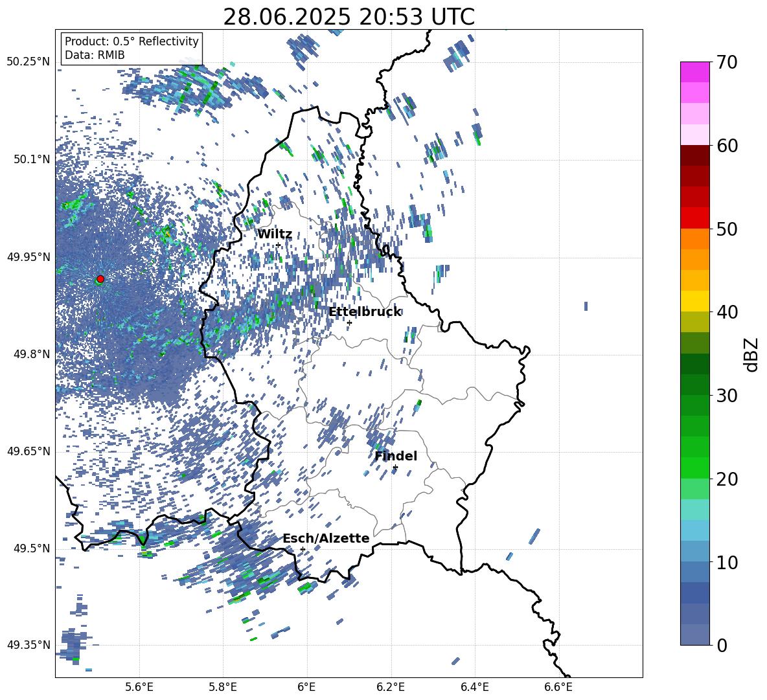Pick the bright green swatch above 20
This screenshot has width=767, height=700.
tap(694, 468)
